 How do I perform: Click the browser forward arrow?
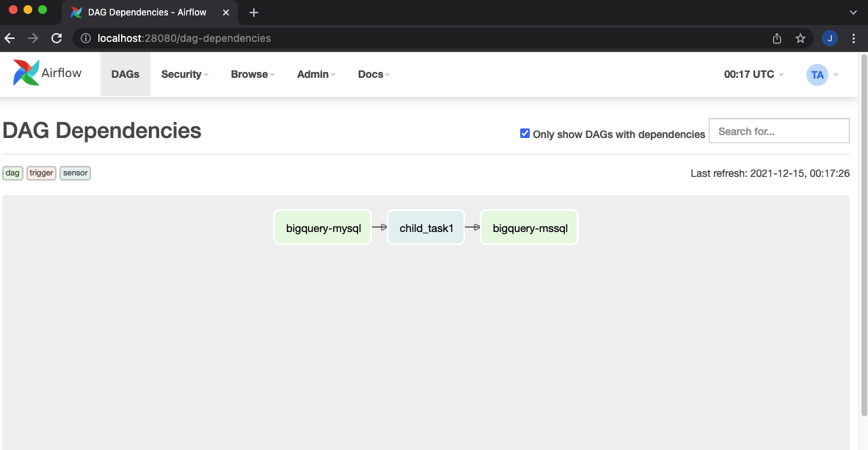(33, 38)
